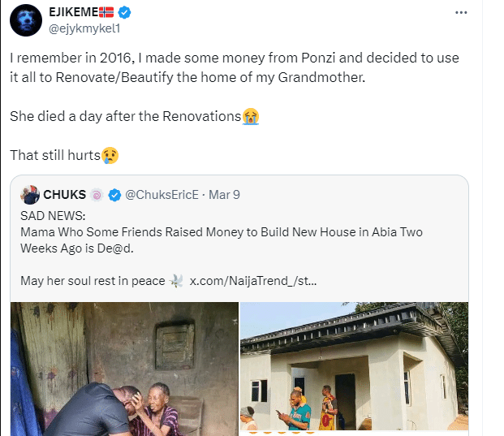Click the Mar 9 timestamp
Image resolution: width=504 pixels, height=436 pixels.
225,195
